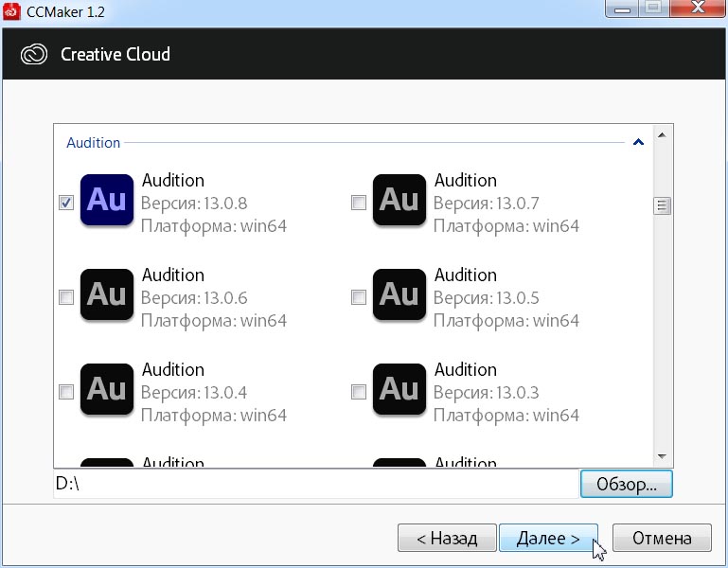Click the text Версия: 13.0.7
The image size is (728, 568).
coord(486,204)
